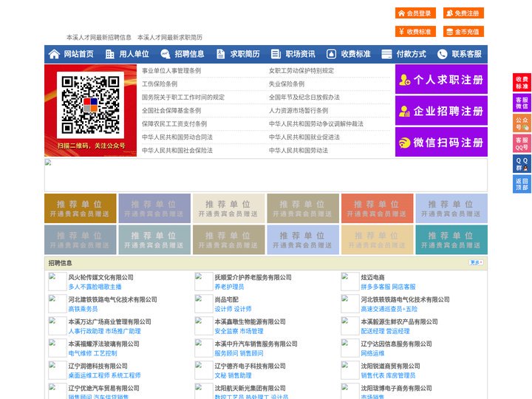Click logo thumbnail beside 炫迈电商
Image resolution: width=532 pixels, height=399 pixels.
pyautogui.click(x=349, y=282)
